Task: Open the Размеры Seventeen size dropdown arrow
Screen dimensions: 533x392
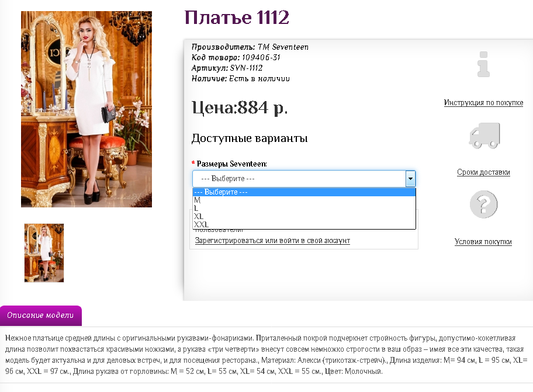Action: click(411, 178)
